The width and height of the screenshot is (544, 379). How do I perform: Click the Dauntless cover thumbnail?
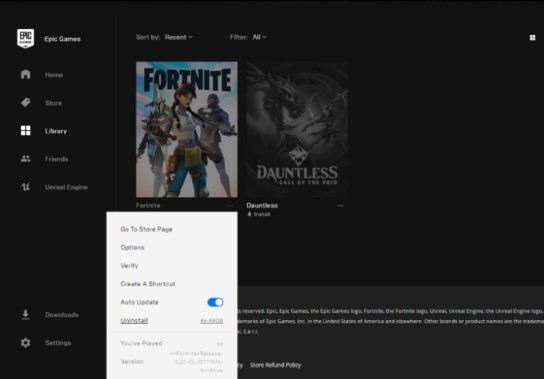click(297, 129)
